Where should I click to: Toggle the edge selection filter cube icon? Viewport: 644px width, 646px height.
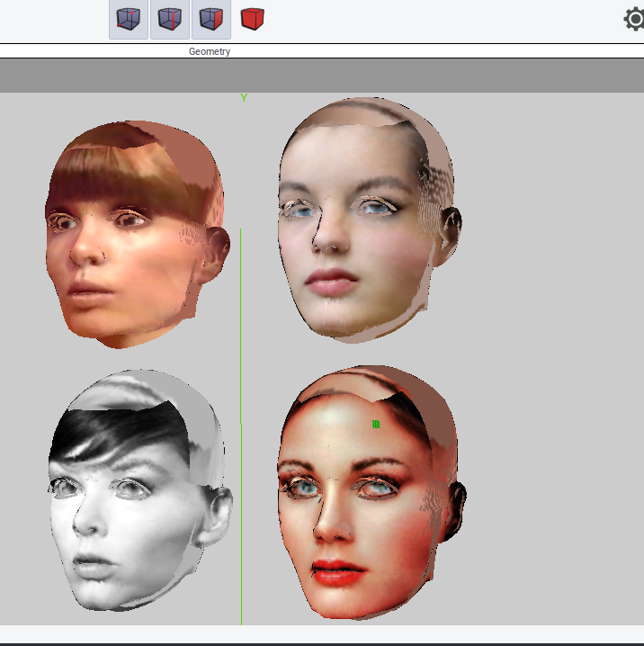170,20
